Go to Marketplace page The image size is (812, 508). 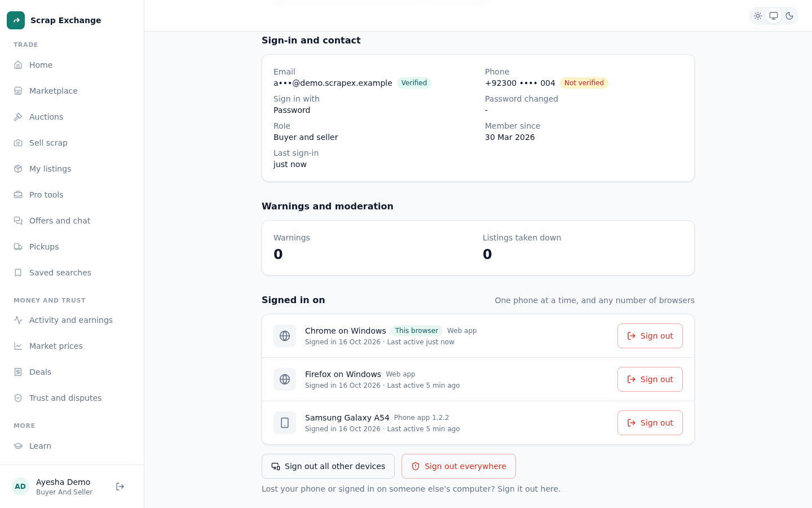point(72,91)
